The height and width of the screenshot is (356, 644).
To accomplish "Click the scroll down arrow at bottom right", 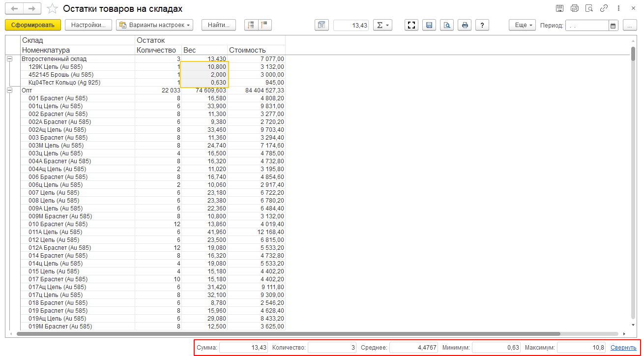I will coord(633,326).
